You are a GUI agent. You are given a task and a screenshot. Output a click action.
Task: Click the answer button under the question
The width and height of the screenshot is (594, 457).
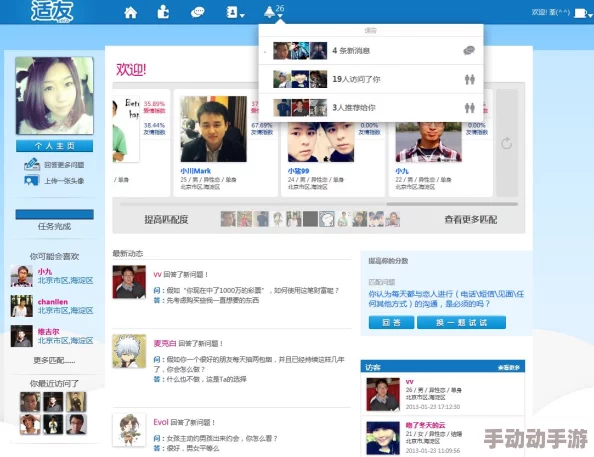(x=391, y=322)
